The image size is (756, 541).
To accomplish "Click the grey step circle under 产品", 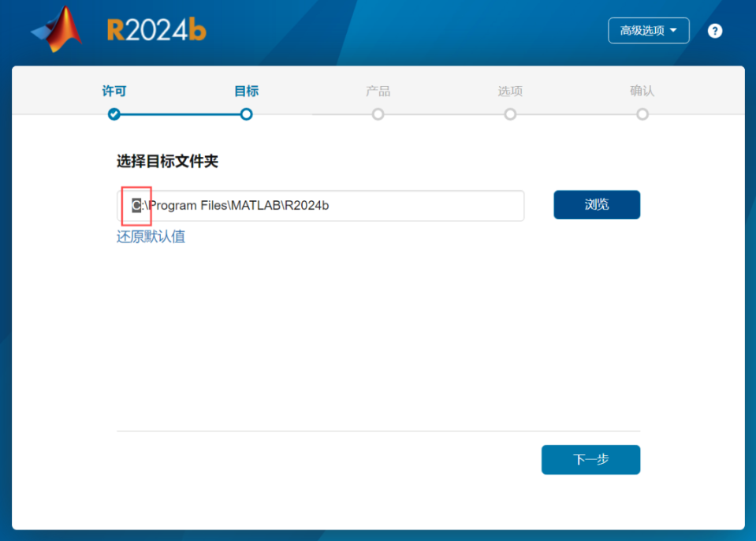I will 378,114.
